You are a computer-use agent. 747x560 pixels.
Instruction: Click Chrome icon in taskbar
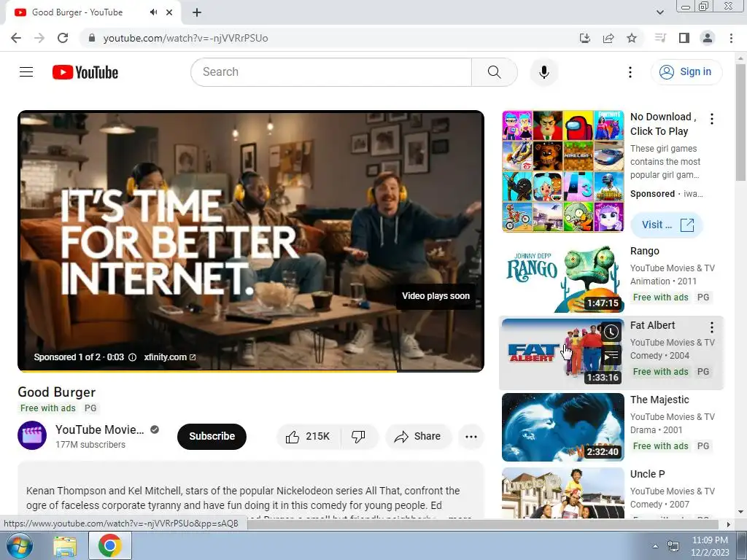click(x=109, y=545)
